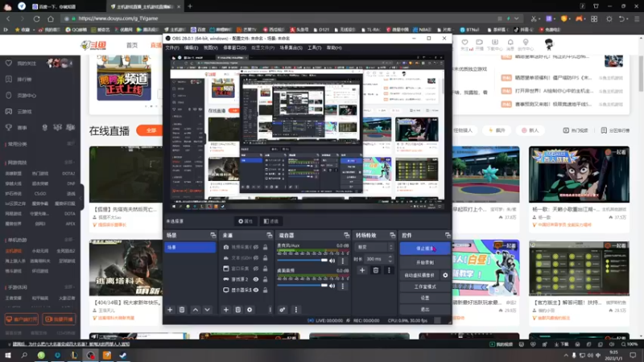Open the Sources toolbar overflow dots menu
Image resolution: width=644 pixels, height=362 pixels.
point(270,310)
